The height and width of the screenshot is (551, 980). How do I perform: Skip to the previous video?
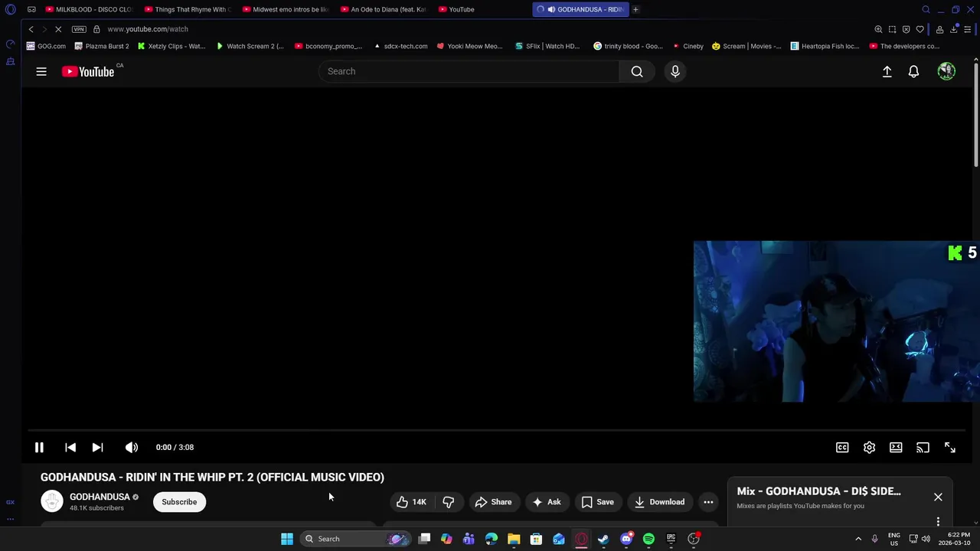70,448
